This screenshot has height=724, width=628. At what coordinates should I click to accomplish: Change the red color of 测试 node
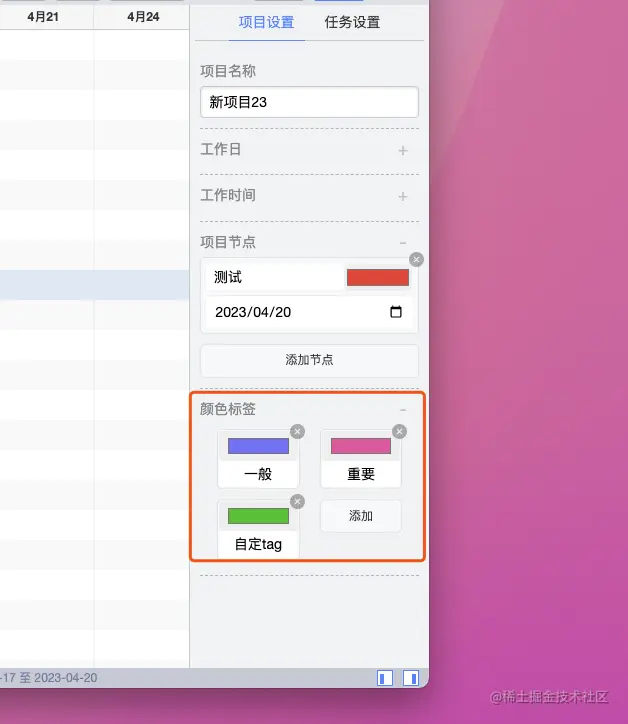[378, 278]
